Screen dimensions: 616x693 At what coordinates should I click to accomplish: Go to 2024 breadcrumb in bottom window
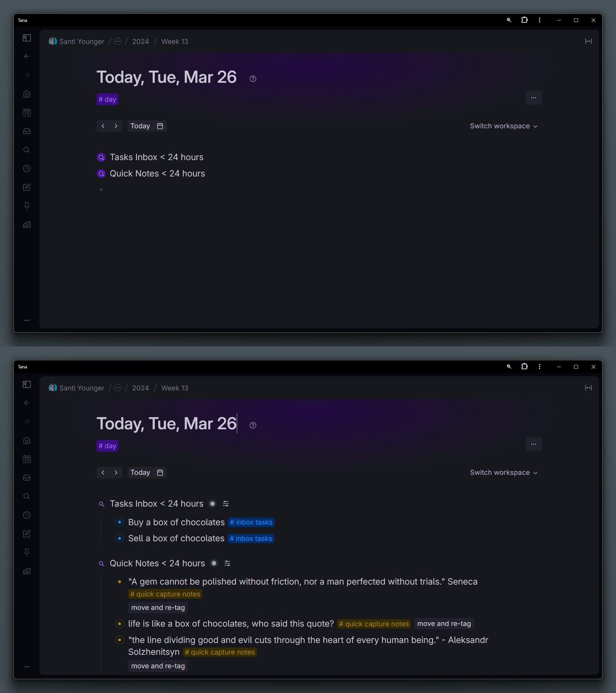tap(140, 388)
